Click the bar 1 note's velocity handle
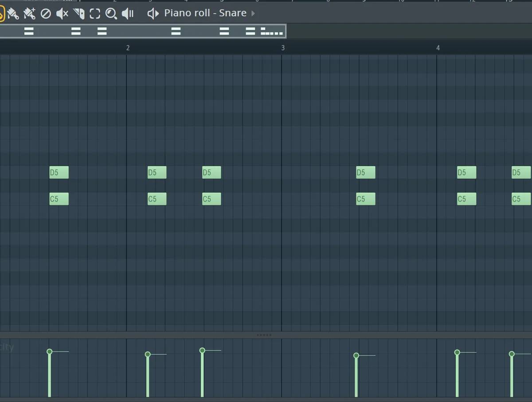This screenshot has width=532, height=402. (50, 351)
